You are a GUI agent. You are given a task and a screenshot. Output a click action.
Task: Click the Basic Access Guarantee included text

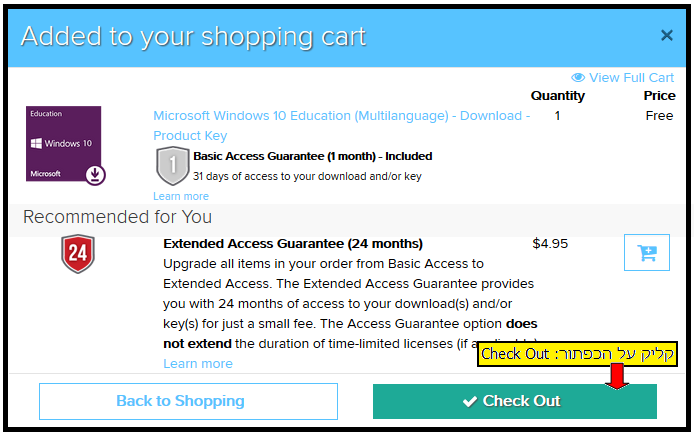(312, 156)
